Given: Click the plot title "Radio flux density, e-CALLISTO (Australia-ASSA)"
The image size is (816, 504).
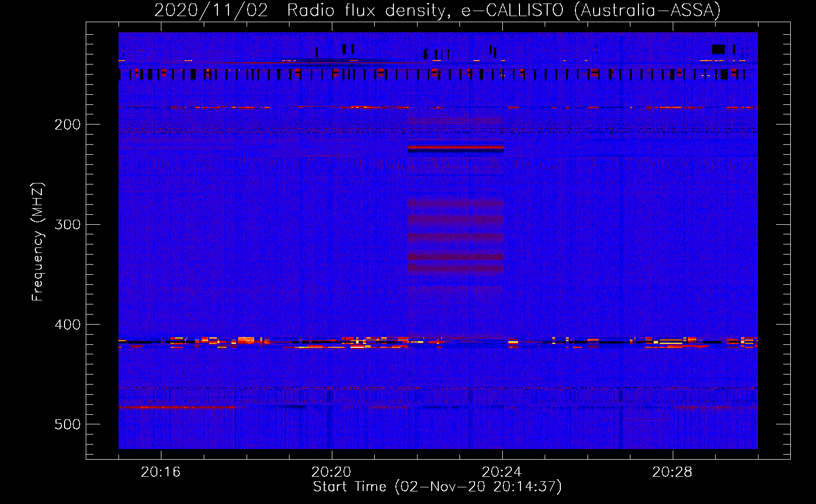Looking at the screenshot, I should tap(504, 10).
